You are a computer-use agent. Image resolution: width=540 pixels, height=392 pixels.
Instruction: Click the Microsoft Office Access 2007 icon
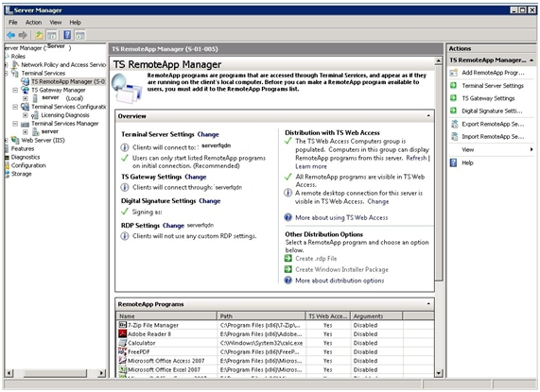tap(122, 361)
